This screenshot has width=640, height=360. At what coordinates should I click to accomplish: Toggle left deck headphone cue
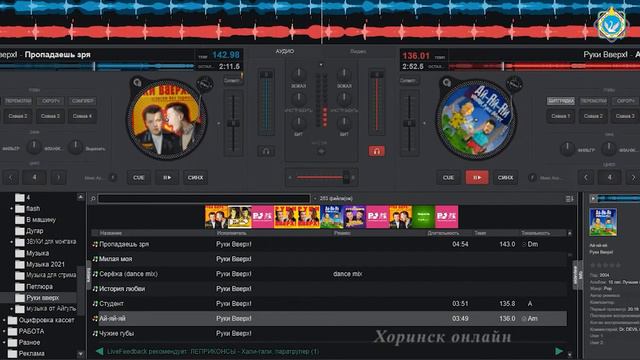click(x=266, y=151)
